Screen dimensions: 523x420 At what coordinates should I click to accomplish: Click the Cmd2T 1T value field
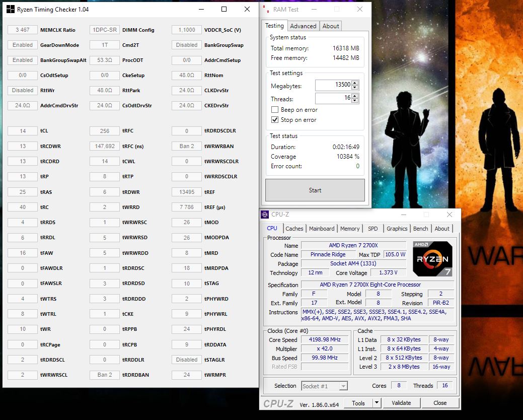click(104, 45)
